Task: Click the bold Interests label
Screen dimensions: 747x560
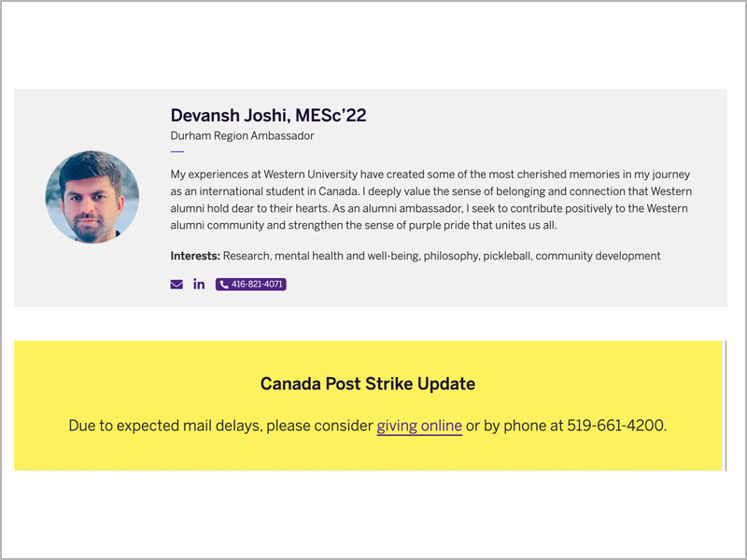Action: 195,256
